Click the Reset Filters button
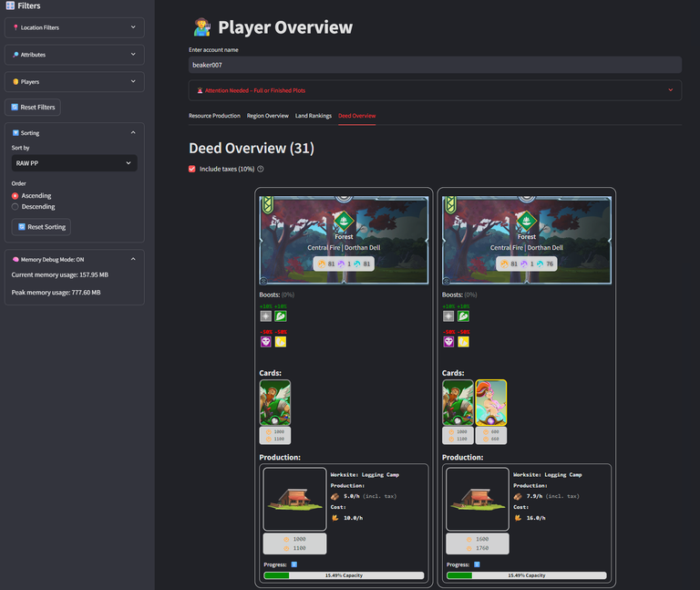 33,108
